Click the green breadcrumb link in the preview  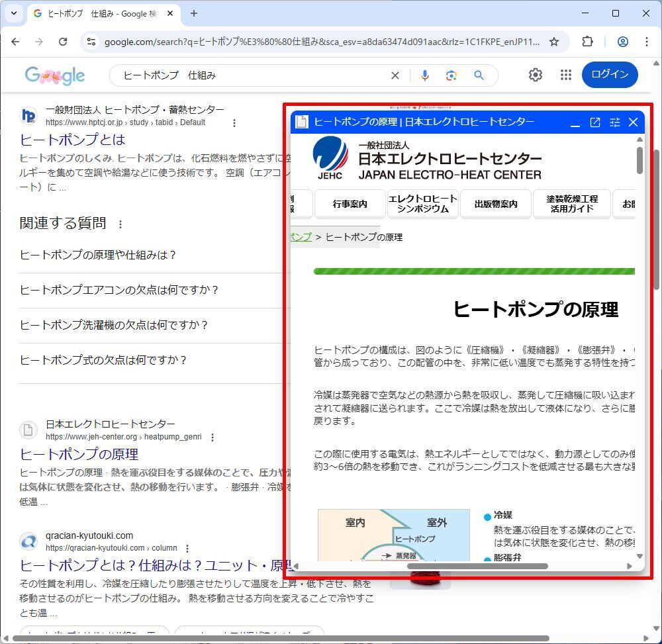click(x=301, y=237)
